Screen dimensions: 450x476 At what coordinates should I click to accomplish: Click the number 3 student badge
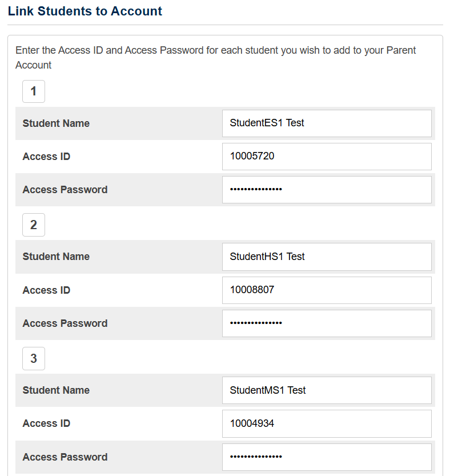34,359
